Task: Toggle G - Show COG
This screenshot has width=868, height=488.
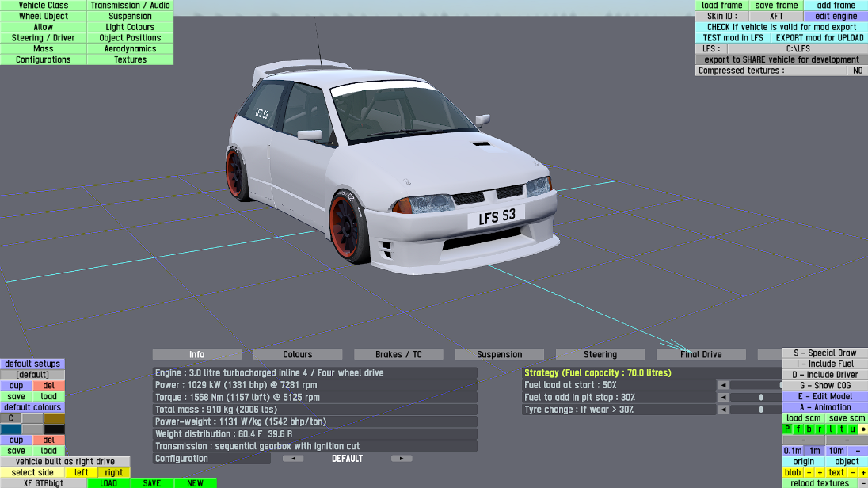Action: [824, 386]
